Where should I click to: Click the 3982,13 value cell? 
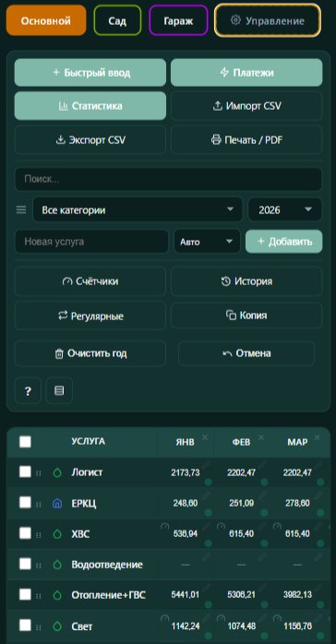[x=297, y=595]
